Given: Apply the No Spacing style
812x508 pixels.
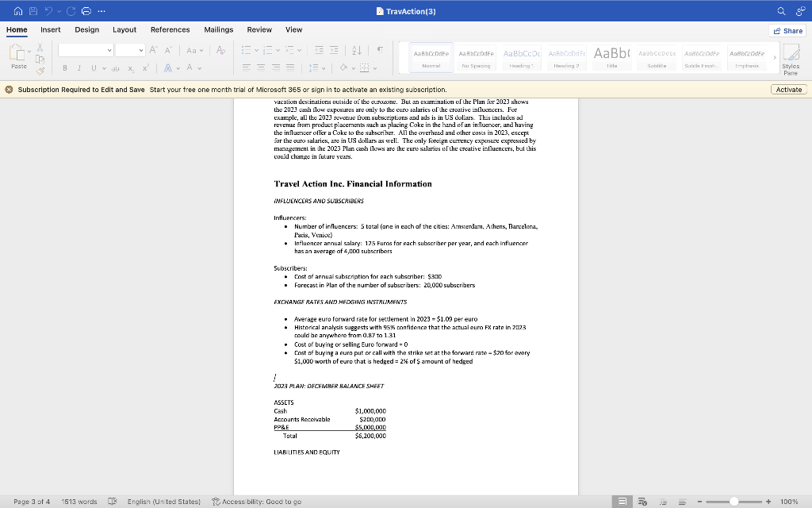Looking at the screenshot, I should (x=477, y=57).
